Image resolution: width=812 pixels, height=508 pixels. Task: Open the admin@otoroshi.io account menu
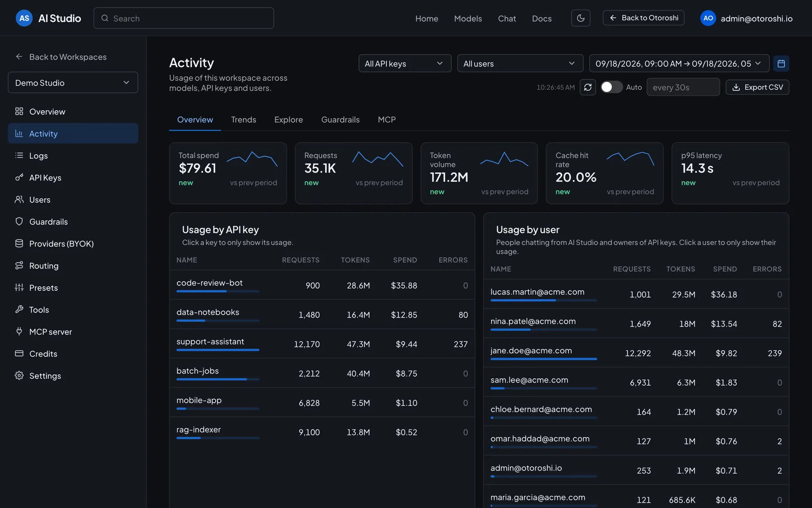tap(746, 18)
